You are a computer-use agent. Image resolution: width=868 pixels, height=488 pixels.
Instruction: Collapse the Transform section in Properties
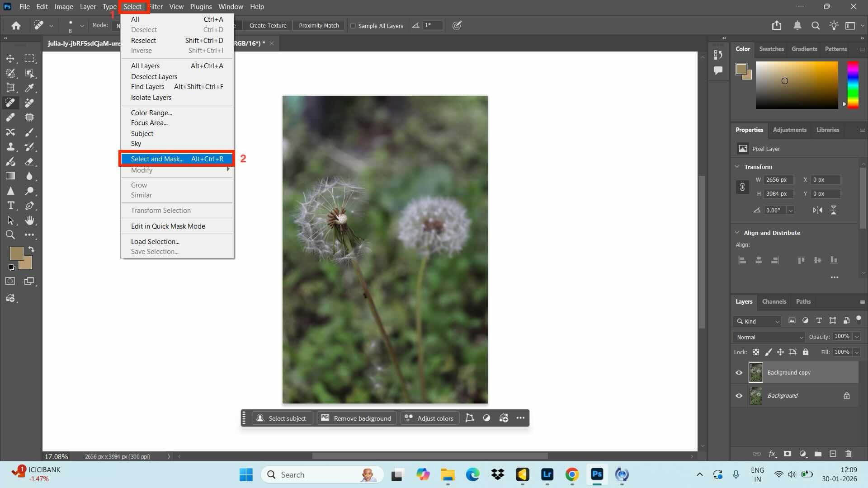[x=737, y=167]
